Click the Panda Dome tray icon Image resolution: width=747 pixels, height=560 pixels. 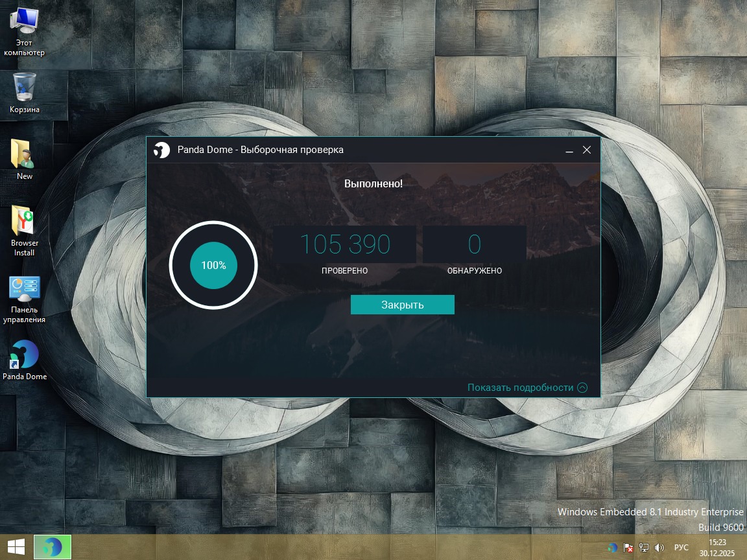(x=612, y=548)
